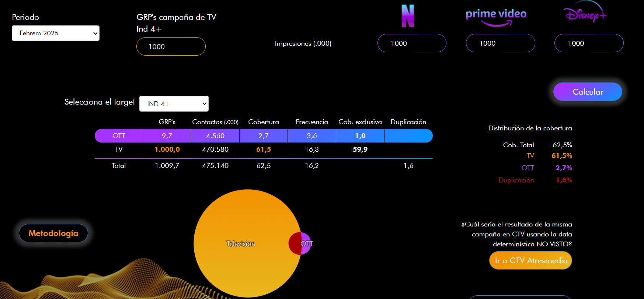Click the Duplicación 1,6% distribution value
644x299 pixels.
click(x=564, y=180)
